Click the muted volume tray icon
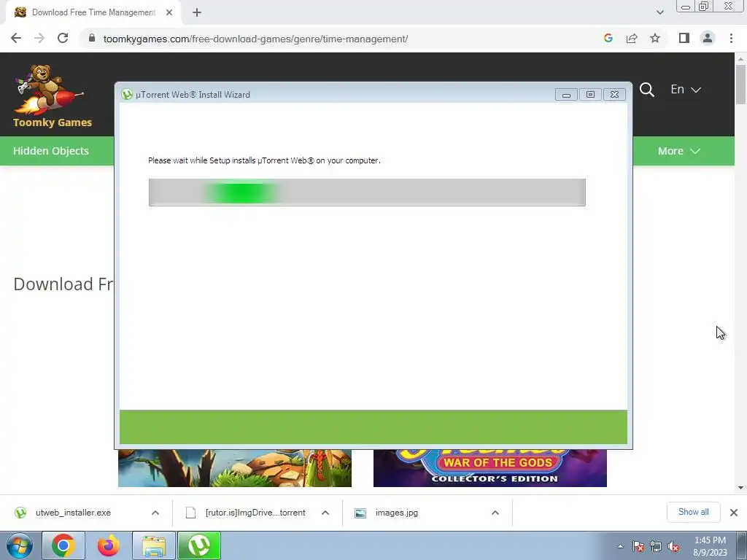This screenshot has height=560, width=747. pyautogui.click(x=673, y=547)
